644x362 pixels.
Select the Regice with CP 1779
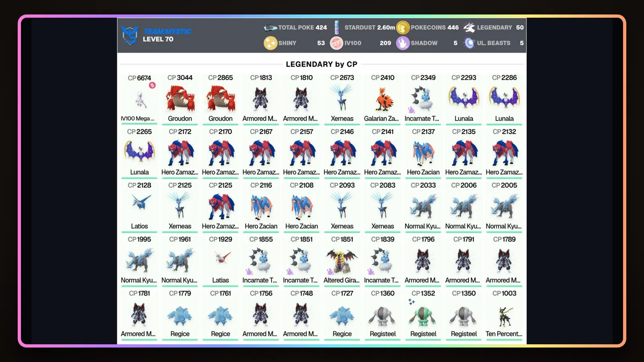point(180,315)
